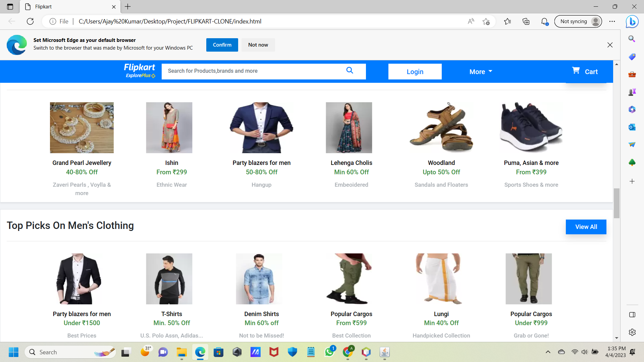Toggle Read aloud in the address bar
The height and width of the screenshot is (362, 644).
[x=471, y=21]
